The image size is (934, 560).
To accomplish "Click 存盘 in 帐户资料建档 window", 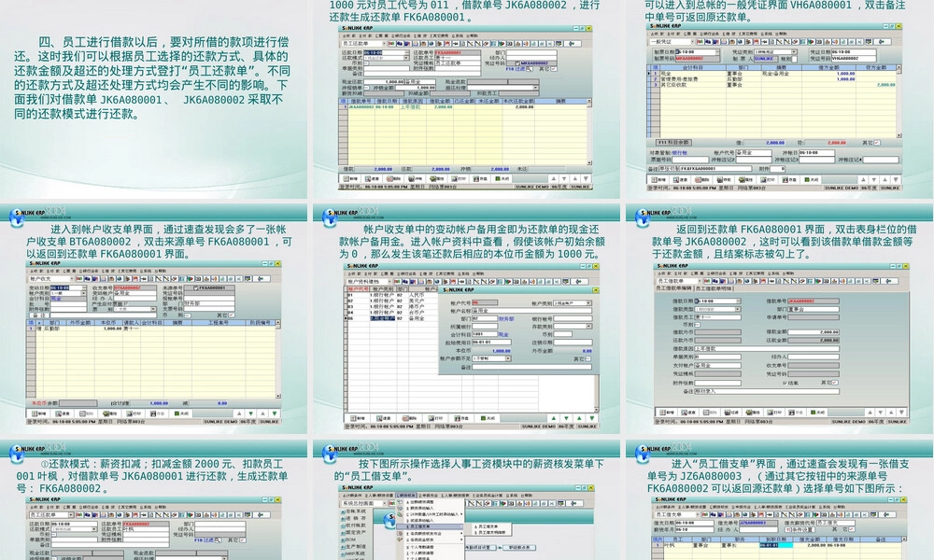I will pos(461,418).
